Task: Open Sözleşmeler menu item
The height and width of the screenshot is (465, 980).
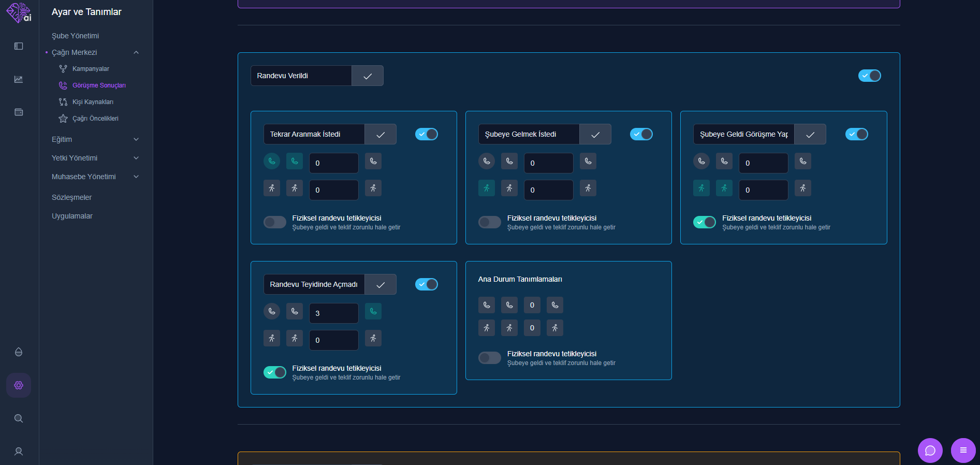Action: (71, 197)
